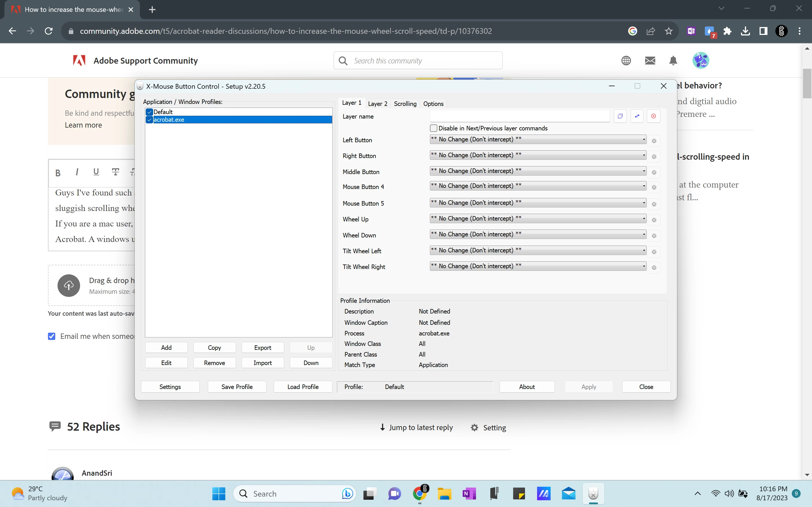Screen dimensions: 812x507
Task: Open the gear settings for Tilt Wheel Right
Action: click(x=654, y=268)
